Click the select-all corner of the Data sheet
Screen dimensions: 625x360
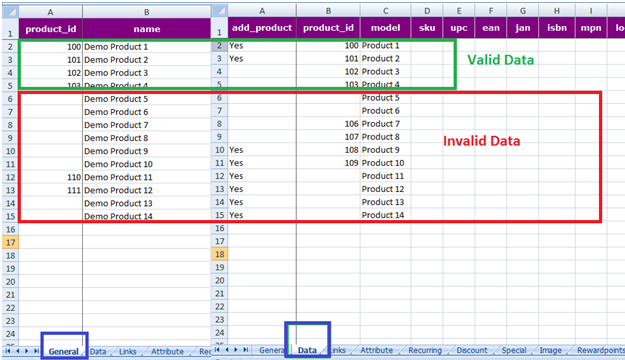pos(219,11)
